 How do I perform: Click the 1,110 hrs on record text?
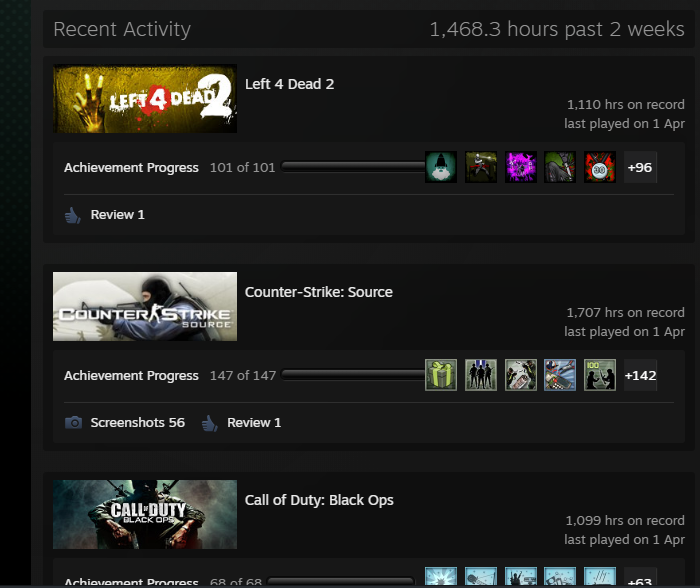[625, 104]
